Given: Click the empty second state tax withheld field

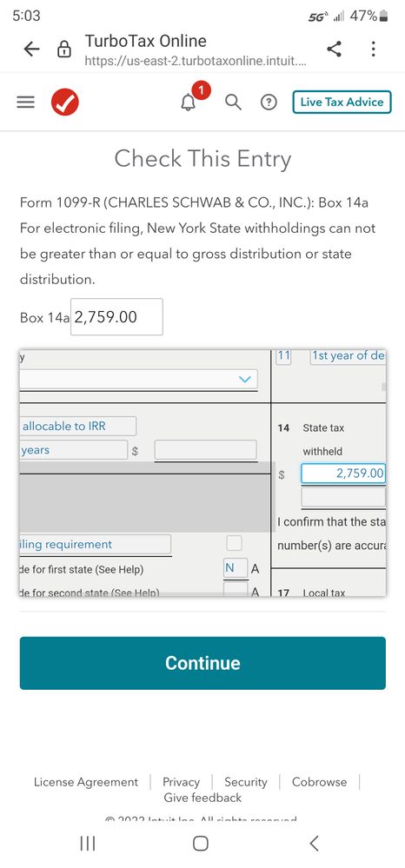Looking at the screenshot, I should (x=343, y=498).
